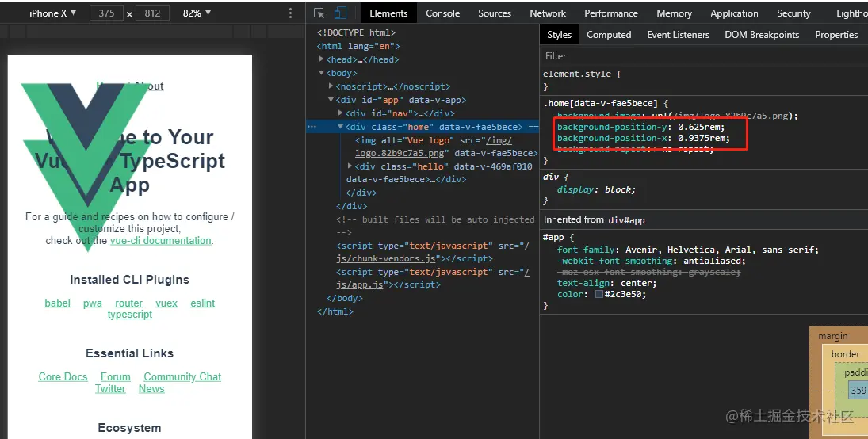Expand the noscript element node

[x=331, y=86]
